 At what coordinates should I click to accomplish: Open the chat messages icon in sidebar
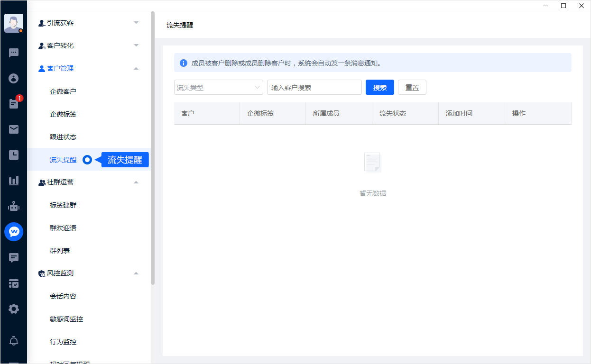click(14, 53)
